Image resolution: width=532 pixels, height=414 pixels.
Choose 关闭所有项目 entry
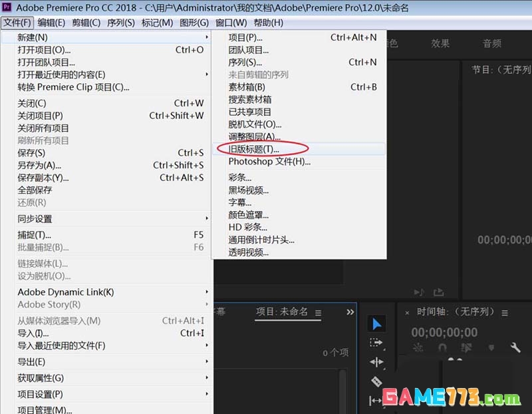[x=106, y=128]
